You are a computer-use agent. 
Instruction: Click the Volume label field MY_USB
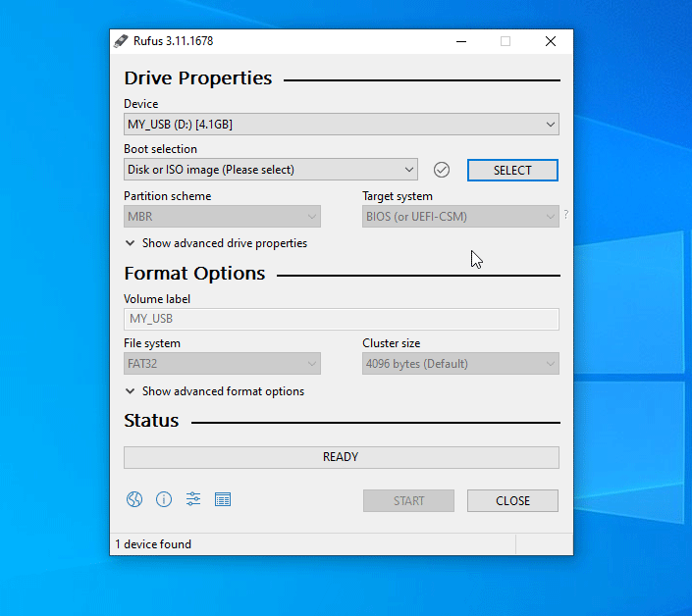click(342, 319)
